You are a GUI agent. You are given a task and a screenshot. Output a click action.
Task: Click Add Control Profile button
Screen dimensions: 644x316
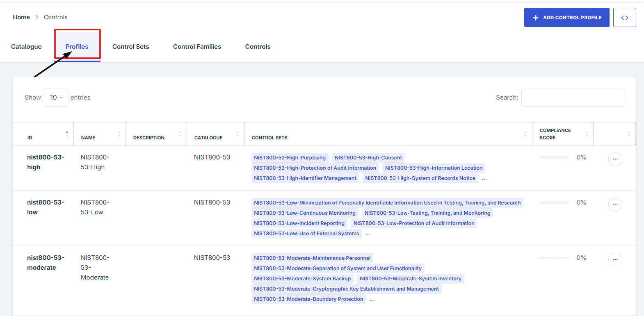(x=566, y=18)
